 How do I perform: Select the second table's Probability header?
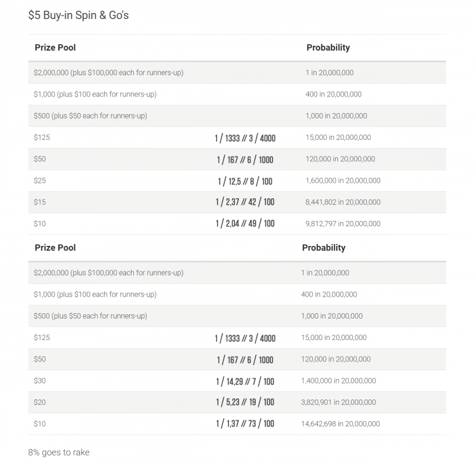click(324, 248)
